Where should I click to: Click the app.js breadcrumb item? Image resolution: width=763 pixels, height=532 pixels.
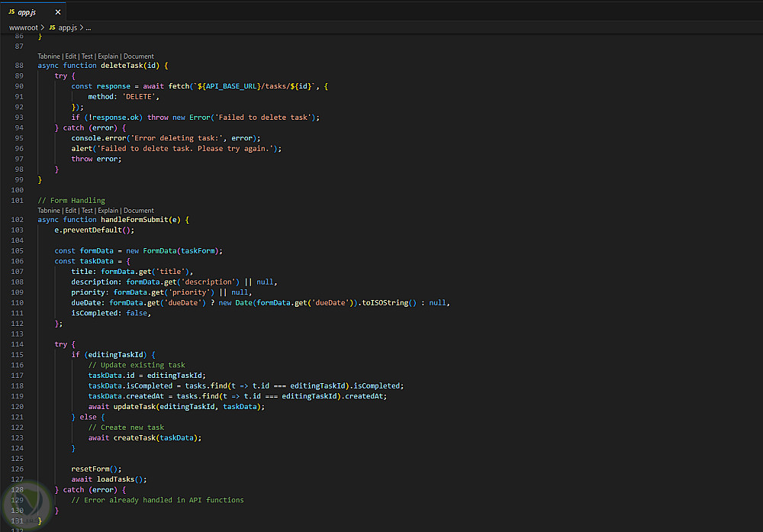68,27
